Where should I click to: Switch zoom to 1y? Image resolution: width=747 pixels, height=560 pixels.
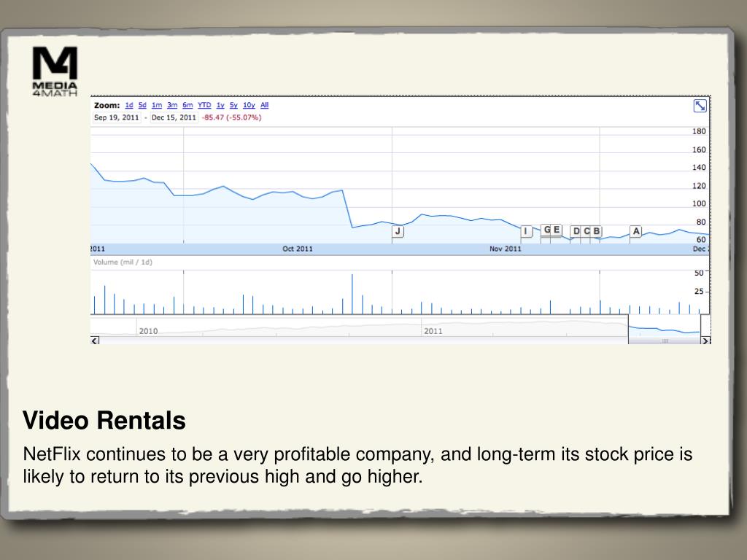[220, 105]
